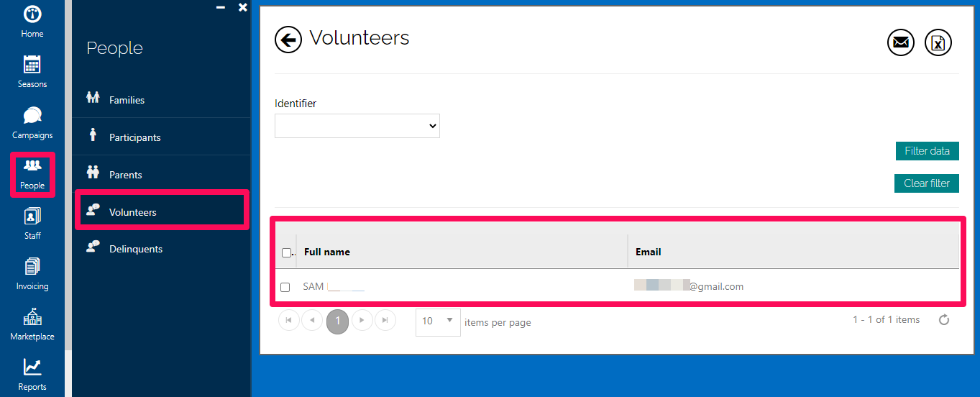The image size is (980, 397).
Task: Check the select-all checkbox in table header
Action: coord(286,252)
